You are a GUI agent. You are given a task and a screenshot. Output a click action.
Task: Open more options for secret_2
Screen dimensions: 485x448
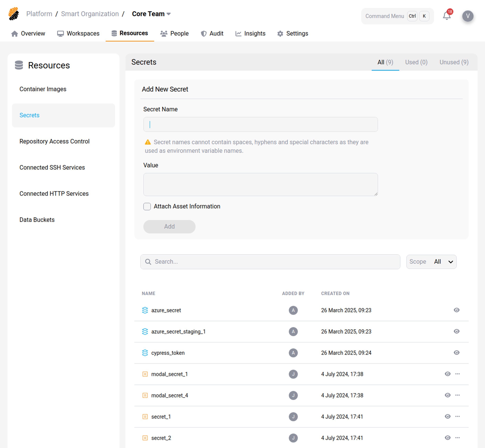click(457, 438)
